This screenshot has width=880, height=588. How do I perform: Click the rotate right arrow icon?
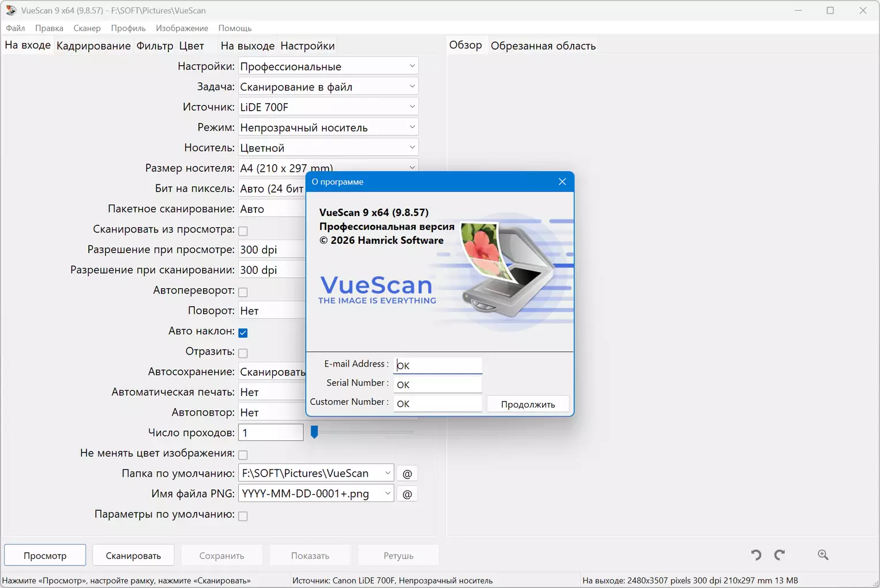click(x=780, y=555)
